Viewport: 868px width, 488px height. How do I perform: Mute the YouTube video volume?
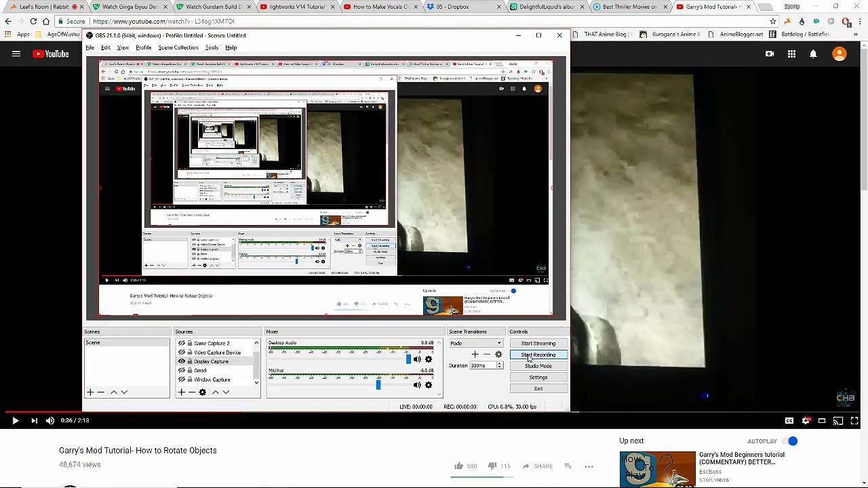50,421
